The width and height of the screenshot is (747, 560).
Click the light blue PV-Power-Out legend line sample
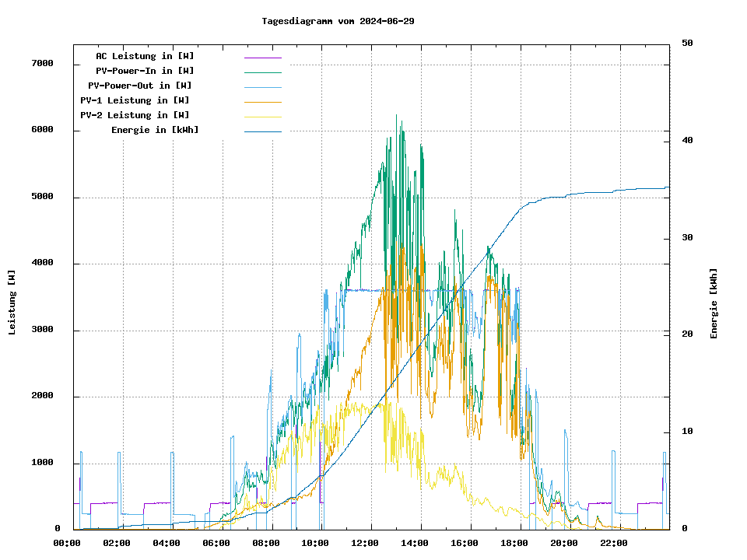point(262,87)
